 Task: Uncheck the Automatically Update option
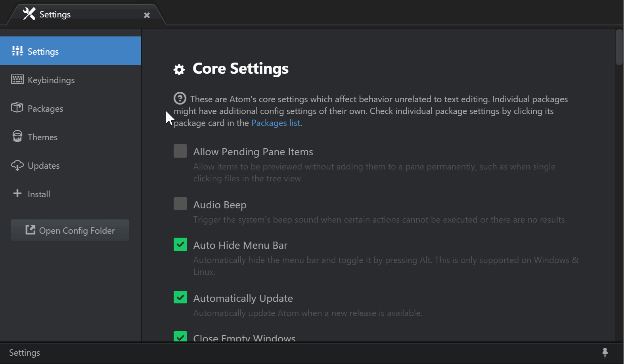click(x=180, y=297)
